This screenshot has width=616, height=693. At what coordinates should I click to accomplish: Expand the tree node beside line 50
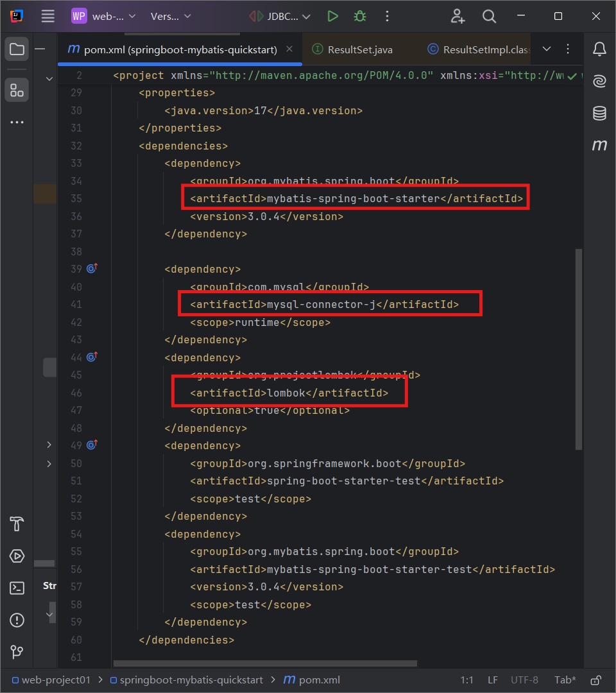[49, 464]
